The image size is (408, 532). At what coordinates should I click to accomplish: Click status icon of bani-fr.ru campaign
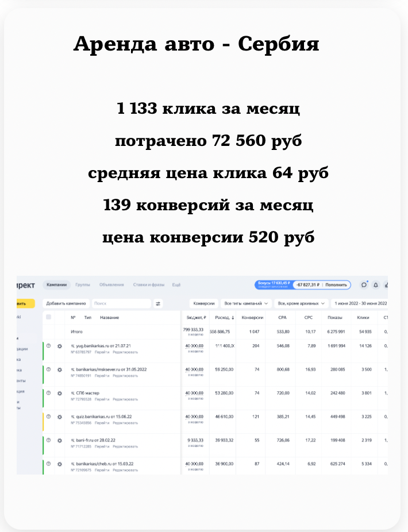(x=49, y=440)
